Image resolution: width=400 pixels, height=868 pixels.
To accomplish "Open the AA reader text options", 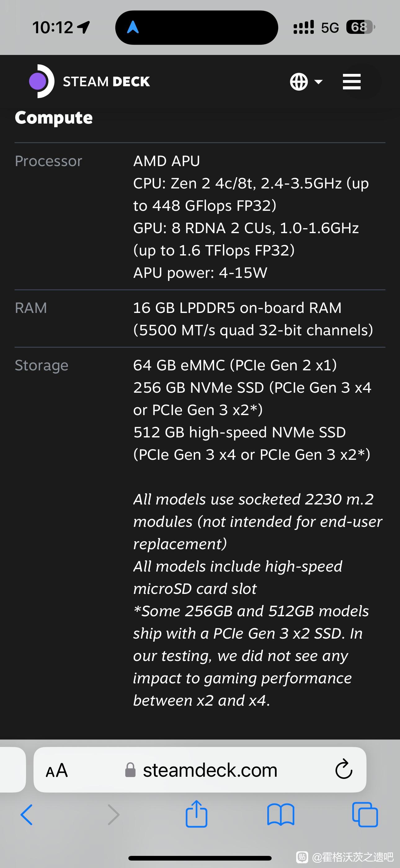I will point(57,771).
